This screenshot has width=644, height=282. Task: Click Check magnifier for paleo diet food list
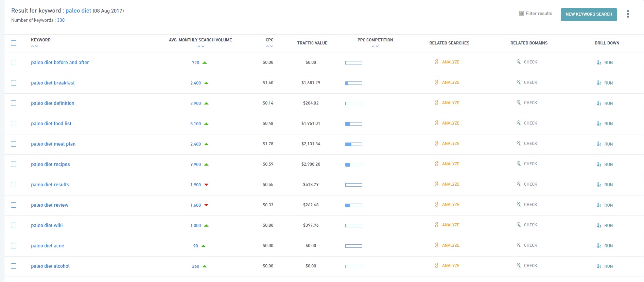519,123
